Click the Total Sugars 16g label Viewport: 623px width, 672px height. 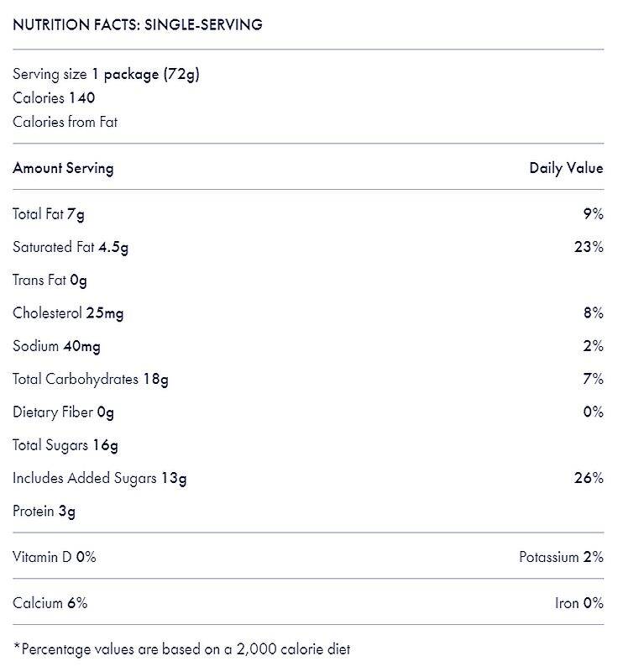pyautogui.click(x=65, y=445)
